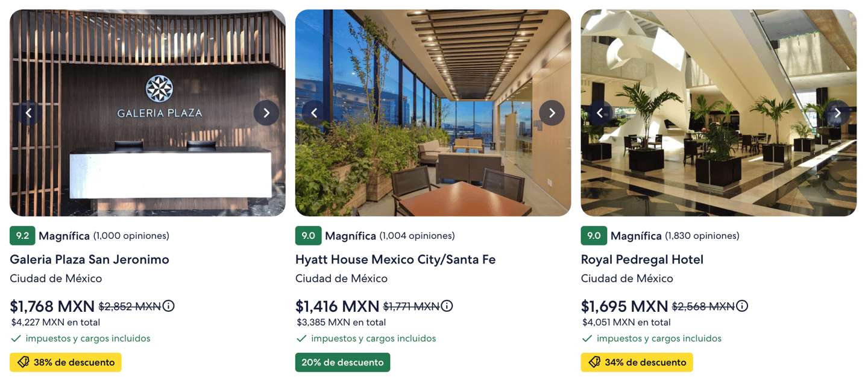Select the $1,416 MXN price
Screen dimensions: 868x386
point(337,306)
